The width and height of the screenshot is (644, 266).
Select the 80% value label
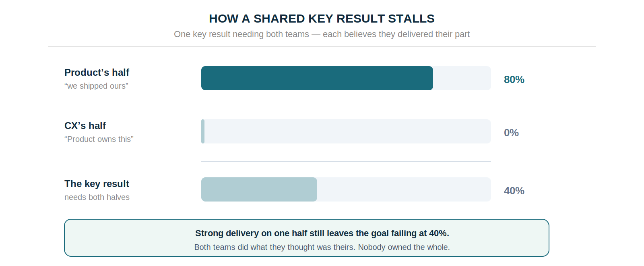pyautogui.click(x=514, y=79)
